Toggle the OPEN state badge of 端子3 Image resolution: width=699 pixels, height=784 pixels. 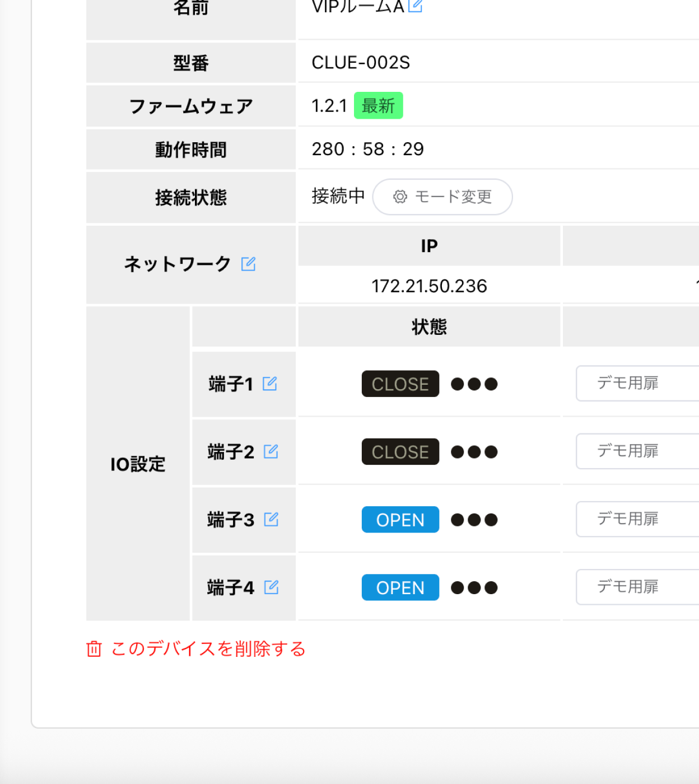[400, 520]
